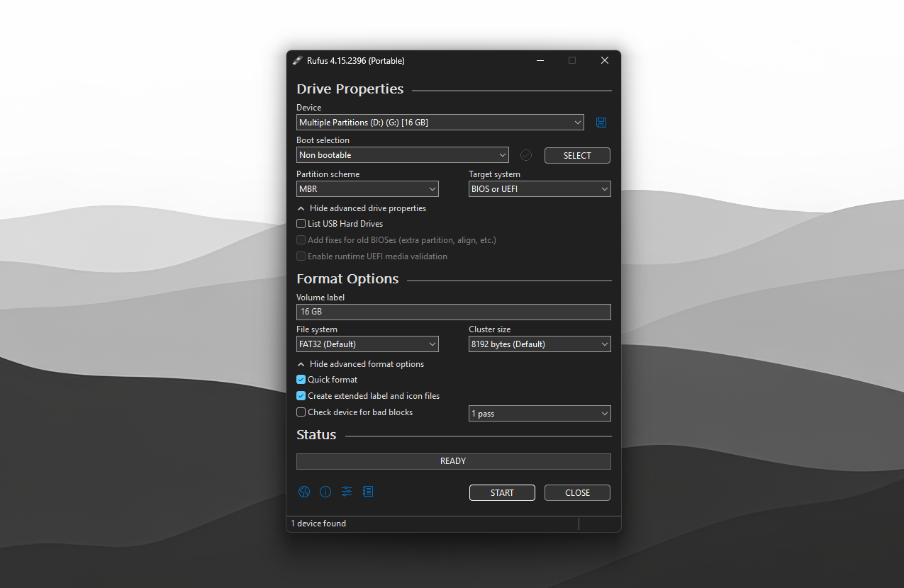Open the language globe icon
Viewport: 904px width, 588px height.
click(304, 492)
